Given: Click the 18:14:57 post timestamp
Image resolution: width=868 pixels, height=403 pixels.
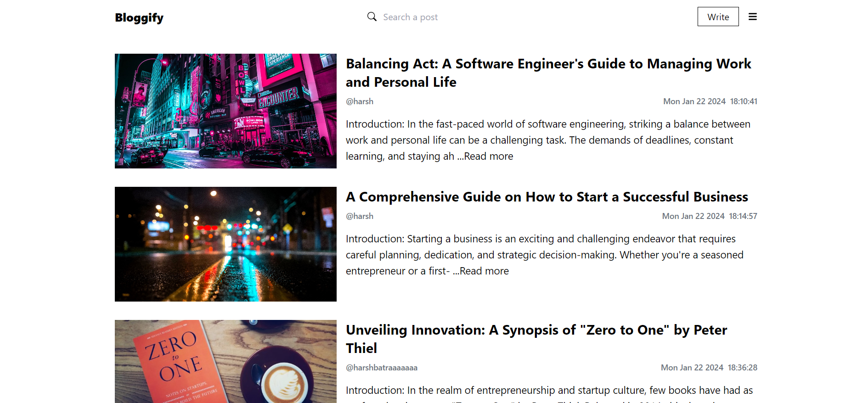Looking at the screenshot, I should click(743, 216).
